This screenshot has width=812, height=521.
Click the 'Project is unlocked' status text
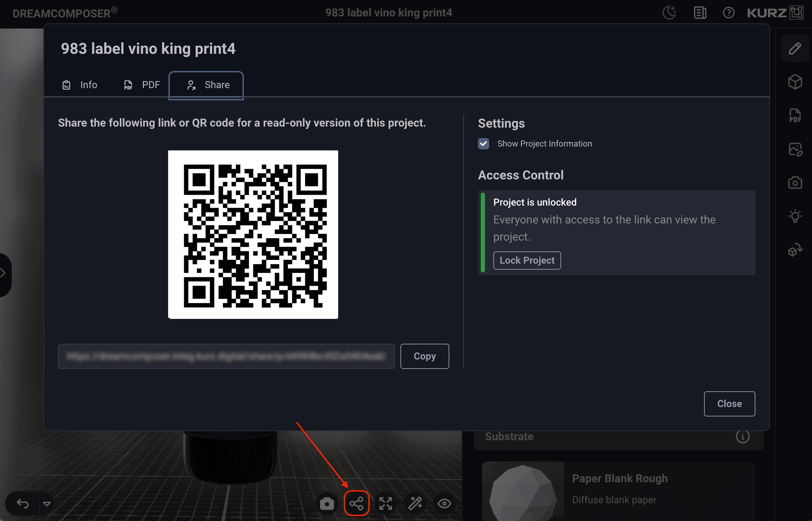click(x=535, y=202)
